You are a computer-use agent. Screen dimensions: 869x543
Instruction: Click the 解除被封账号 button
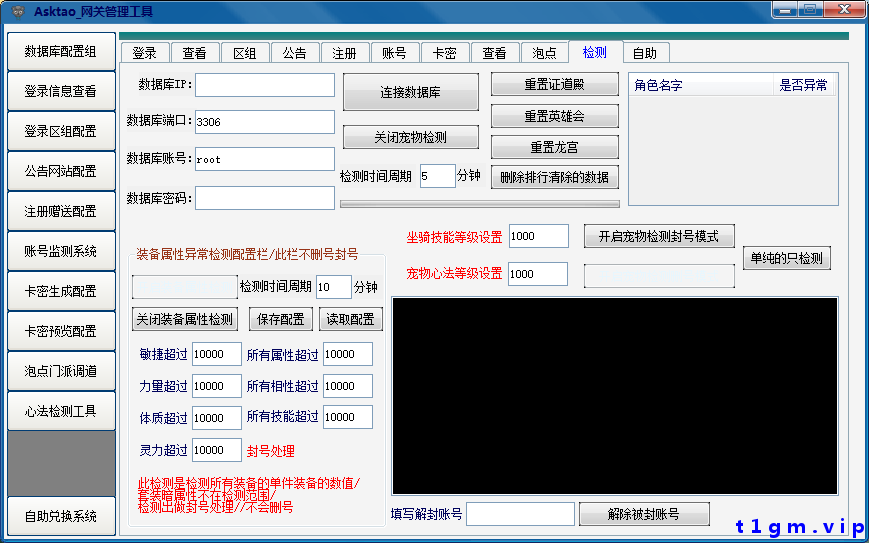(645, 514)
